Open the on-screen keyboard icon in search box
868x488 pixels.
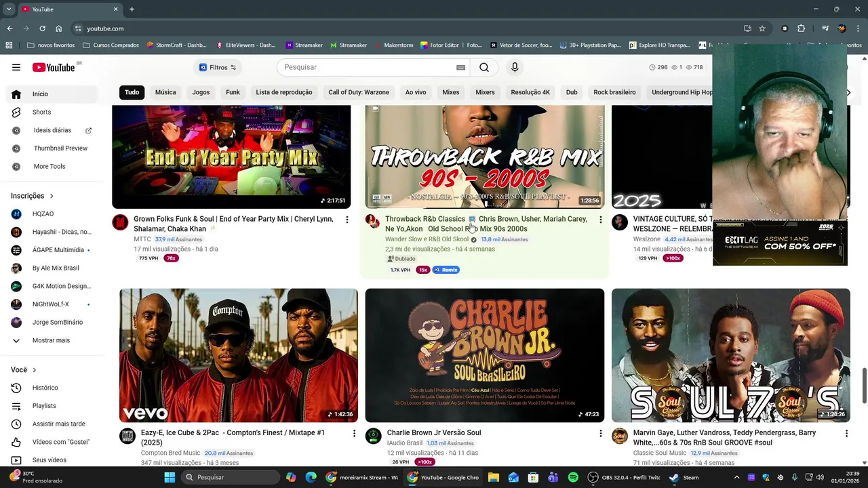(x=460, y=67)
